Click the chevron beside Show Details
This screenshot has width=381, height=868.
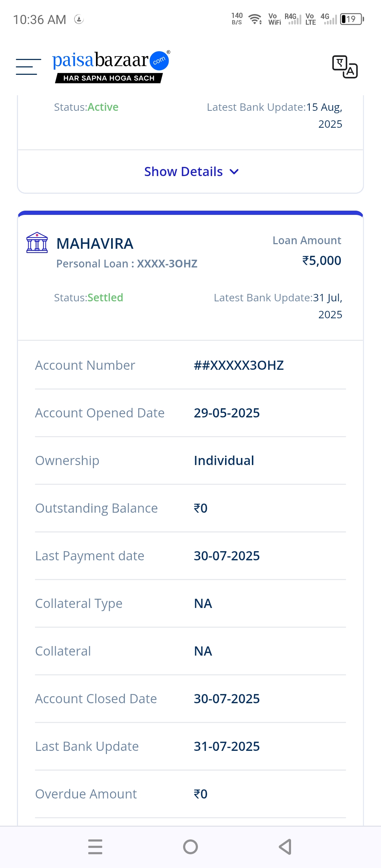pos(234,172)
